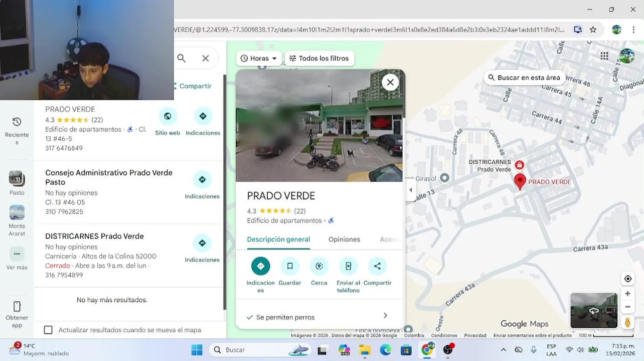Click Buscar en esta área
Image resolution: width=644 pixels, height=361 pixels.
pyautogui.click(x=525, y=78)
